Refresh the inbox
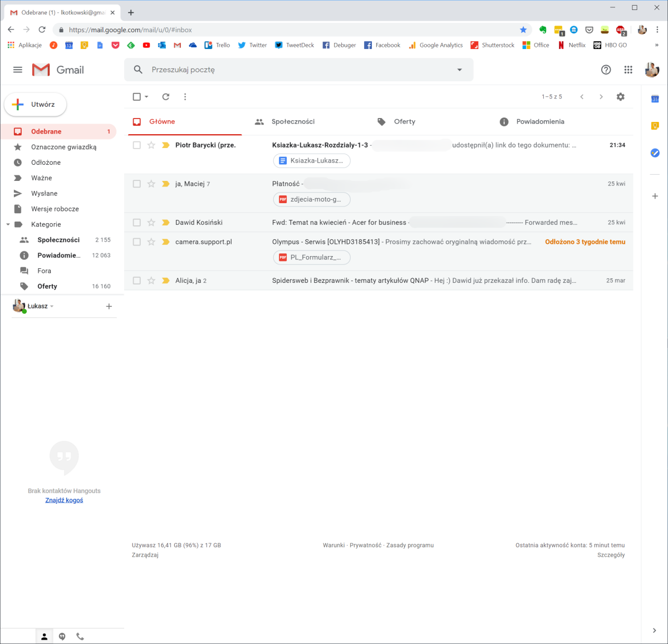Viewport: 668px width, 644px height. click(x=165, y=97)
